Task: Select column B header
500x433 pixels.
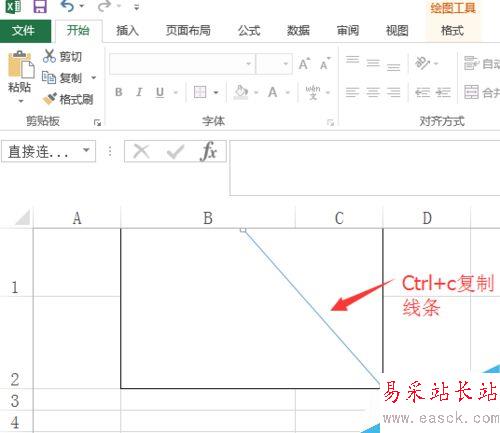Action: 208,218
